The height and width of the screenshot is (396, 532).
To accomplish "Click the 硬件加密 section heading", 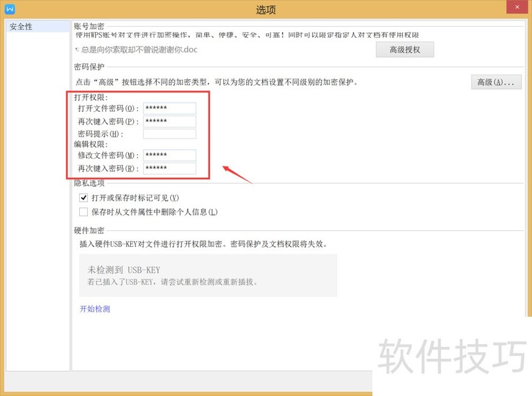I will coord(89,230).
